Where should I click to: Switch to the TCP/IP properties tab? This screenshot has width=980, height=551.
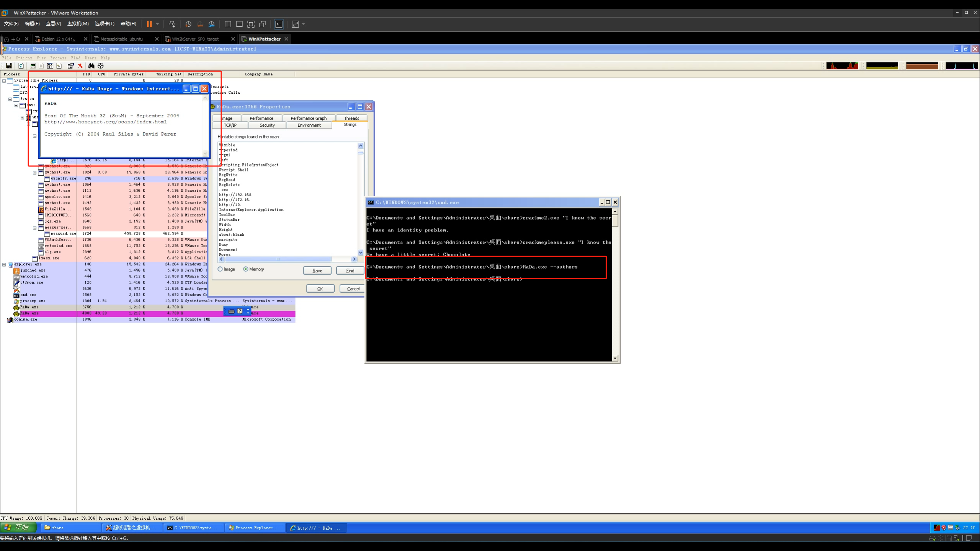point(230,125)
